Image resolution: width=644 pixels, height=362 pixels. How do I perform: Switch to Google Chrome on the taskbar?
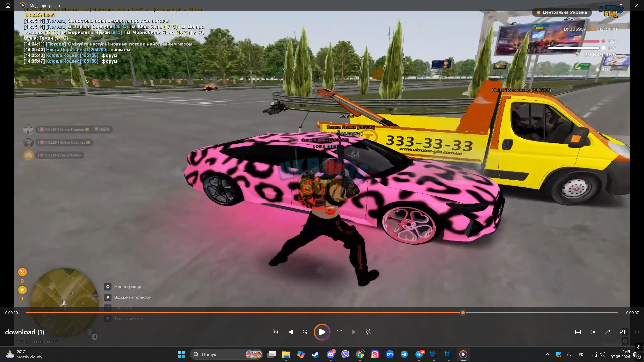pyautogui.click(x=360, y=354)
